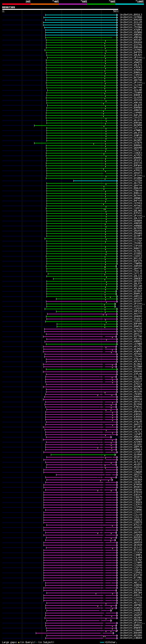
Task: Select UniRef100_C4J0K8 label
Action: point(131,85)
